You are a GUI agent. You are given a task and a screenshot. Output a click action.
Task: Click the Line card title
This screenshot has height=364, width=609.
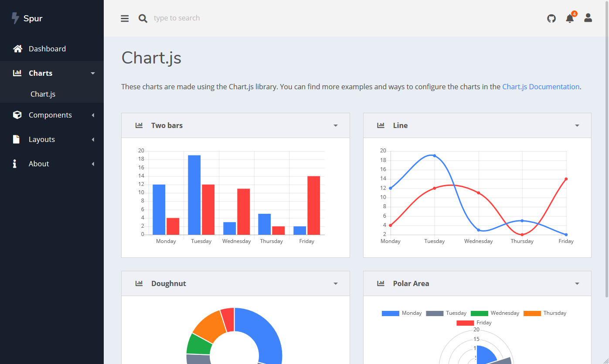(x=400, y=125)
